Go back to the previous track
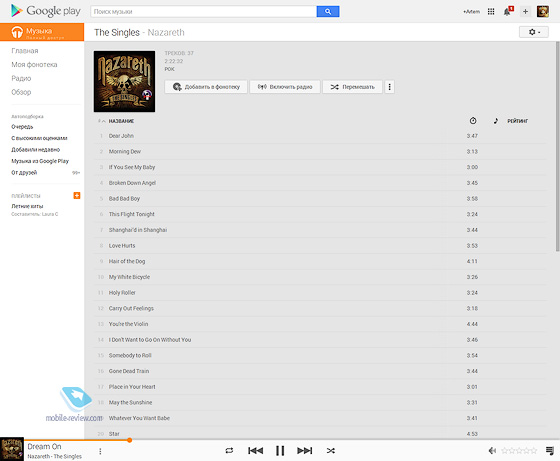560x461 pixels. coord(255,451)
